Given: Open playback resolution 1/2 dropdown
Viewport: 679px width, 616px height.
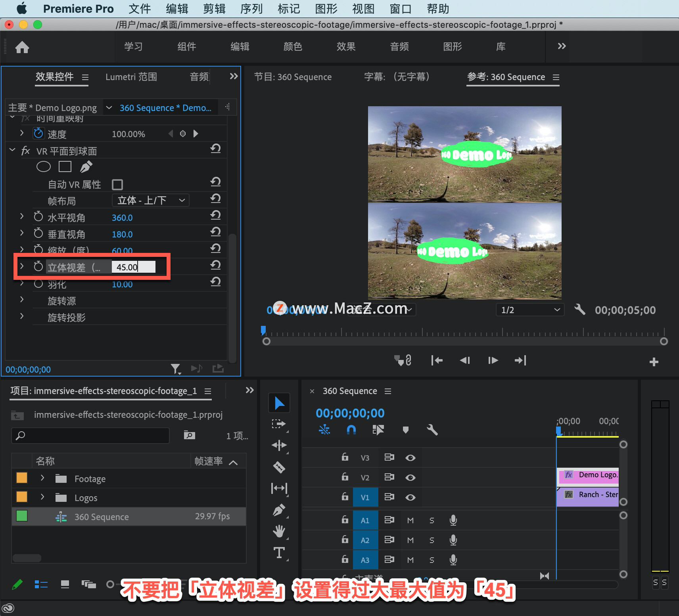Looking at the screenshot, I should point(530,310).
